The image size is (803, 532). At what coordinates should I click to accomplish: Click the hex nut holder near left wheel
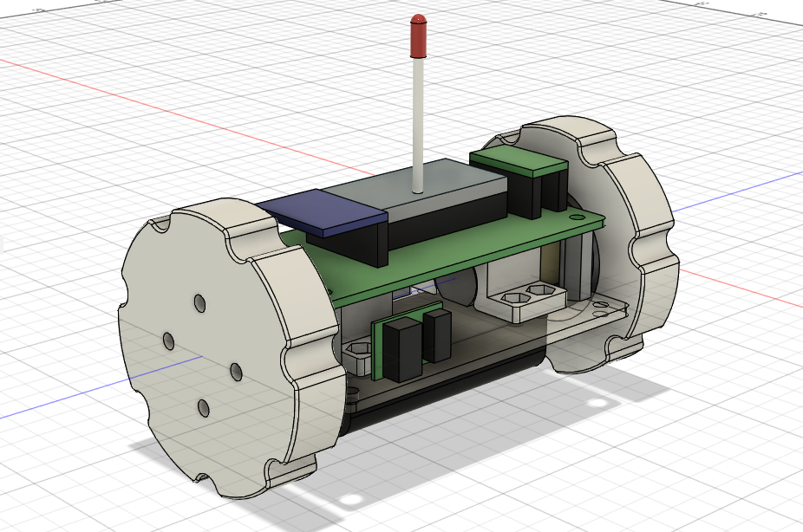tap(358, 356)
